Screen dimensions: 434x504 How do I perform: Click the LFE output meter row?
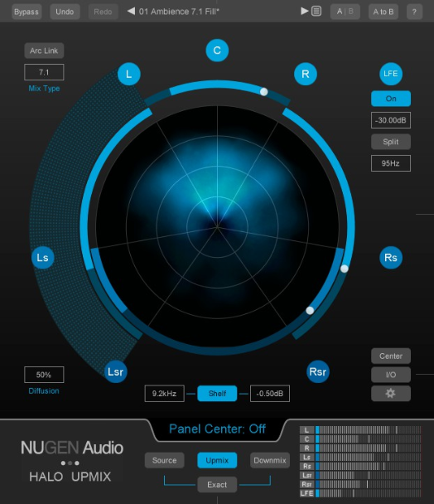coord(360,493)
